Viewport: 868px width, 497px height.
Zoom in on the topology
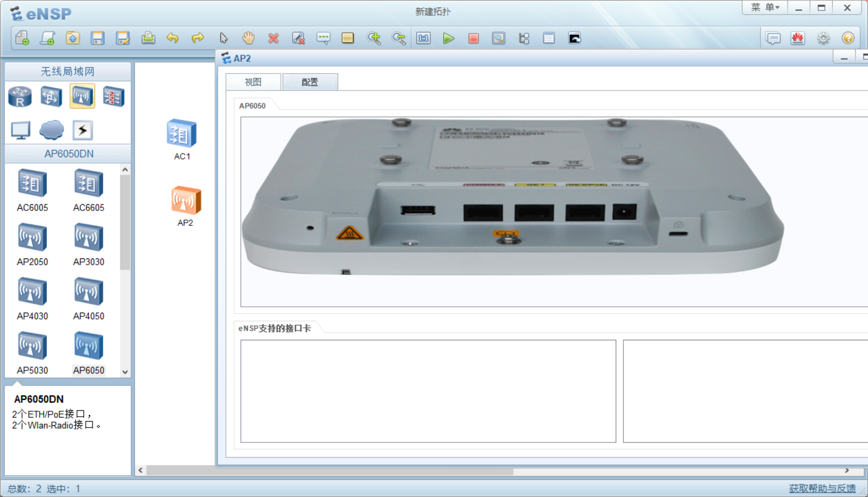[374, 38]
